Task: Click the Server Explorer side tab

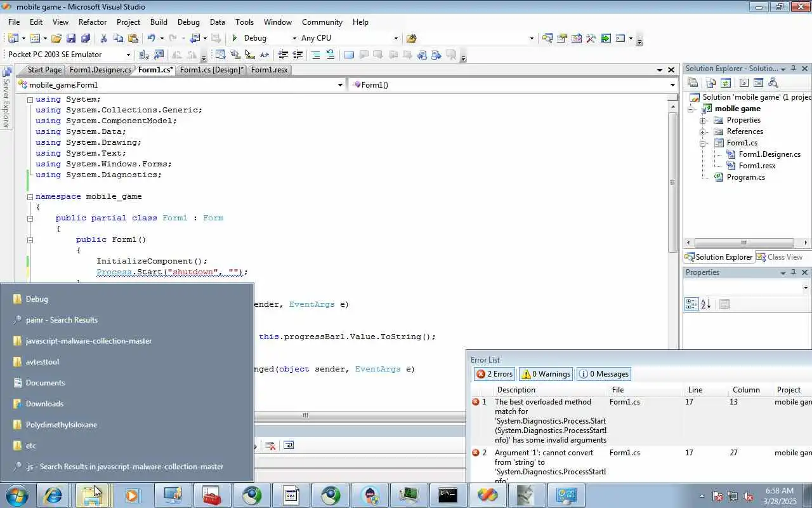Action: pos(6,98)
